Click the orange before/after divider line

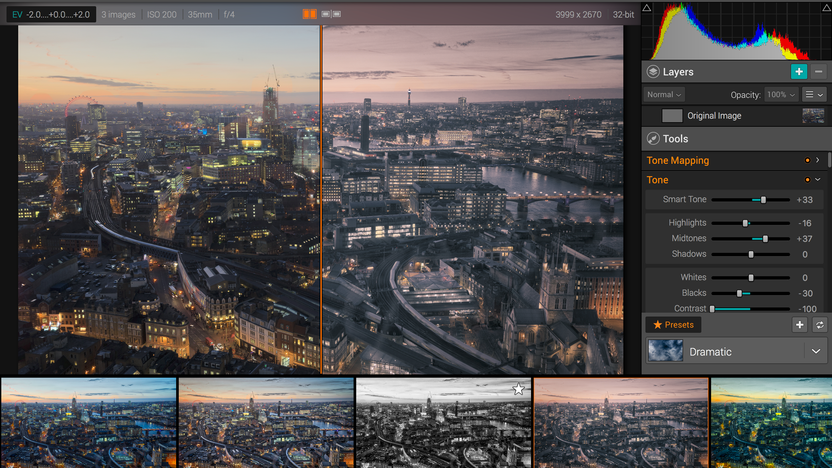[322, 200]
